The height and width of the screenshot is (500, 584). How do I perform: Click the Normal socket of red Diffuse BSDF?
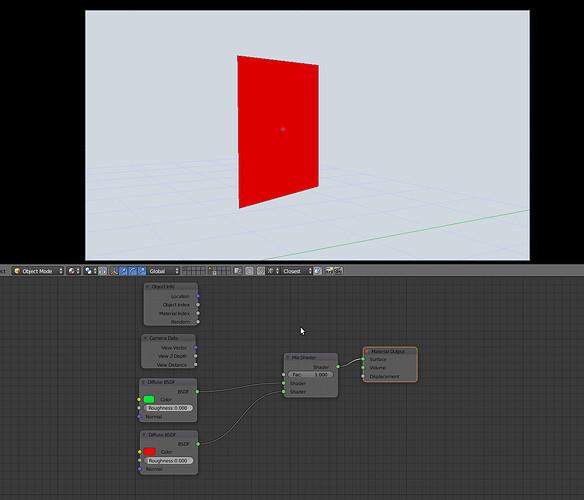pyautogui.click(x=140, y=469)
